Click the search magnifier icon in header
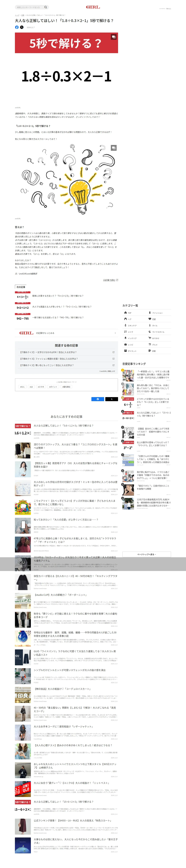Screen dimensions: 186x868 [x=46, y=7]
